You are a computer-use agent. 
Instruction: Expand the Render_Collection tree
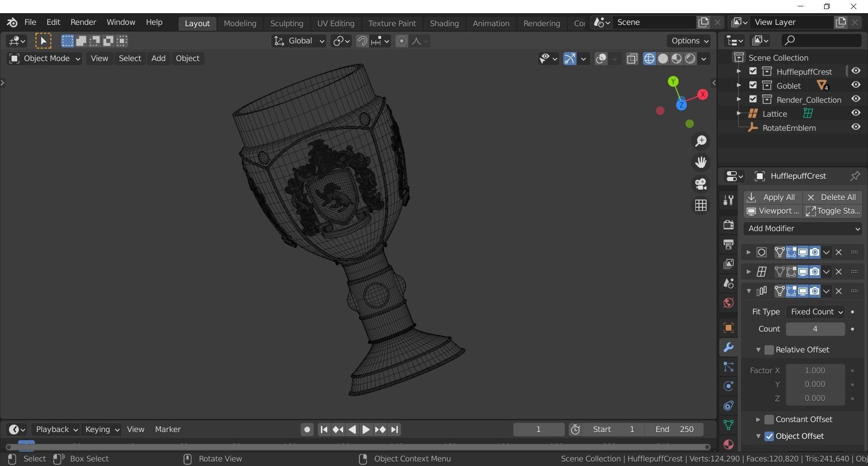[738, 99]
